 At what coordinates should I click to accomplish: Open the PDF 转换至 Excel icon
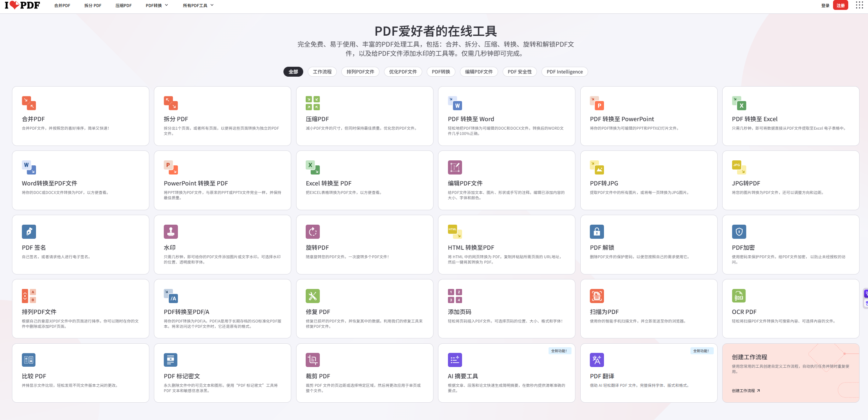[739, 103]
